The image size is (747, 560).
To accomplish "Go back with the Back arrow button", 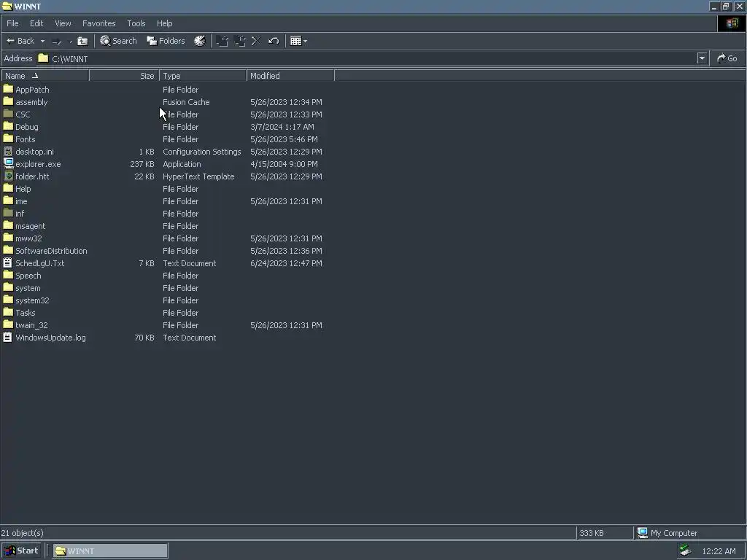I will pyautogui.click(x=20, y=41).
